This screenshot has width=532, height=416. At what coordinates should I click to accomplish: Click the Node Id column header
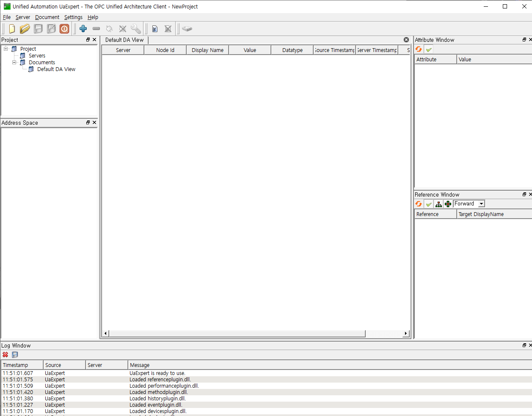point(165,50)
